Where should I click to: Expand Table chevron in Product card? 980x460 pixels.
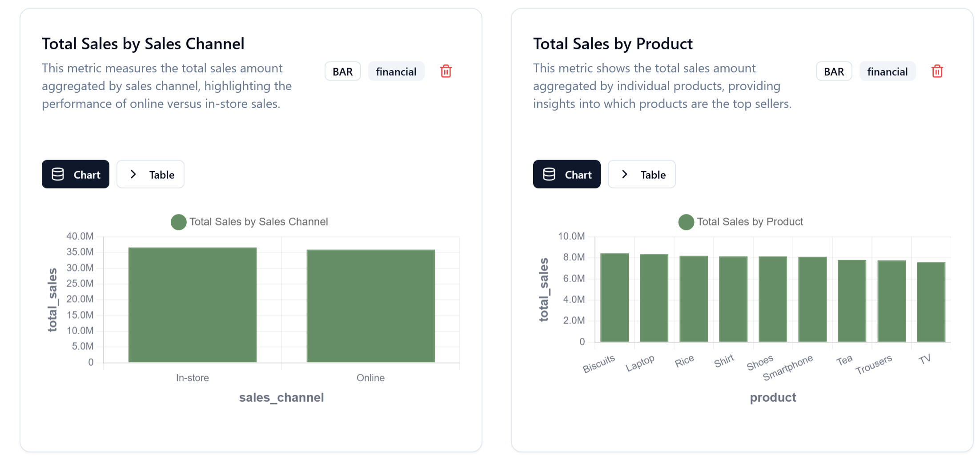[x=624, y=174]
